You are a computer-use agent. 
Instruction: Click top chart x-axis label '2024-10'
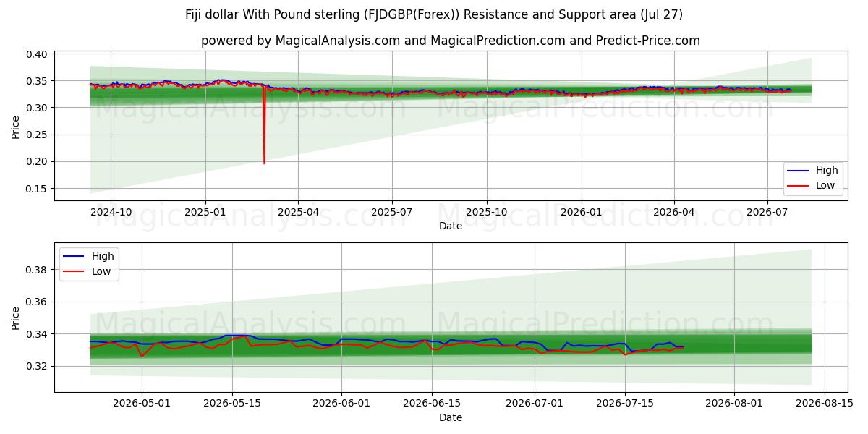pyautogui.click(x=111, y=212)
